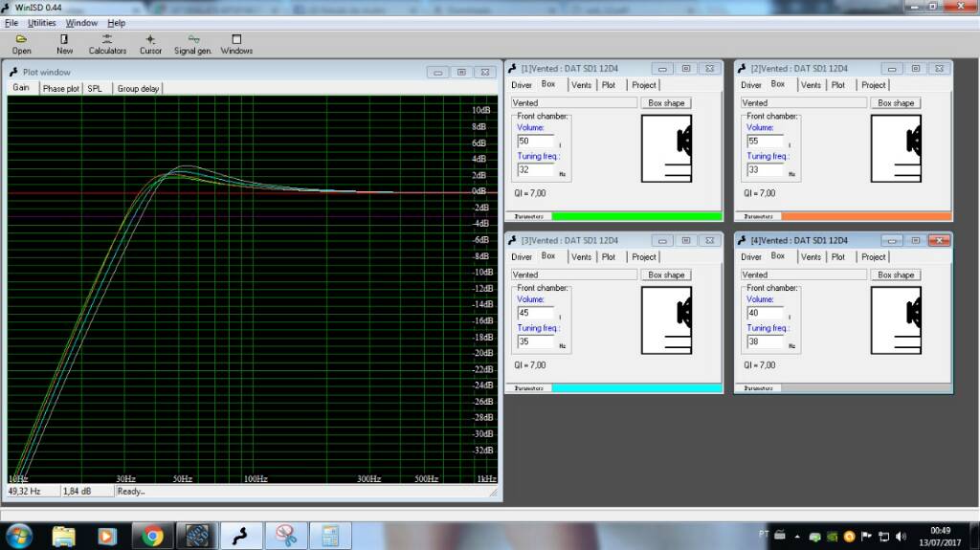Click Box shape button in project 4
The image size is (980, 550).
click(896, 275)
